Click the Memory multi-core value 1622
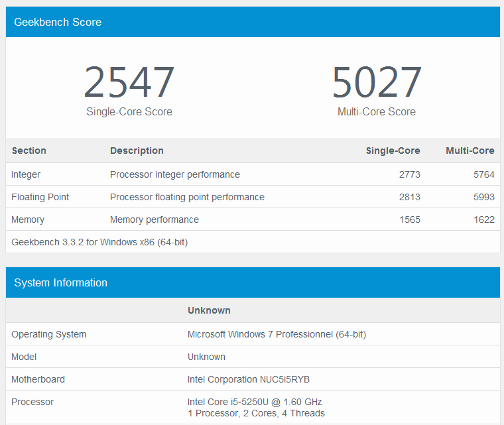This screenshot has width=504, height=425. coord(483,219)
